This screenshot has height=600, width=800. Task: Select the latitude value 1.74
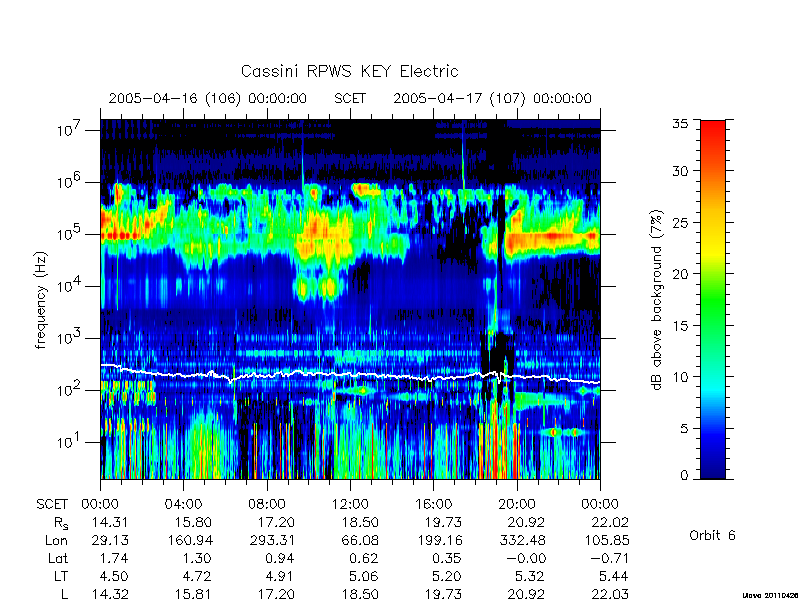[114, 559]
